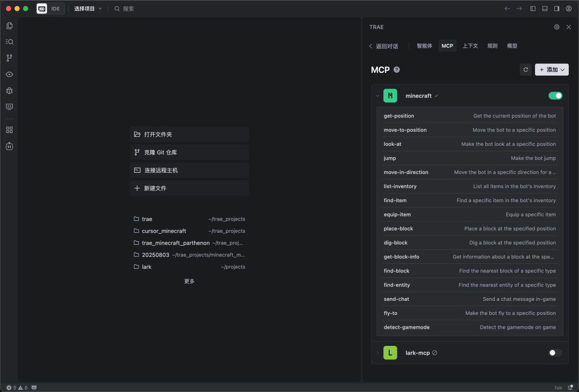Viewport: 579px width, 392px height.
Task: Open recent project lark
Action: [189, 267]
